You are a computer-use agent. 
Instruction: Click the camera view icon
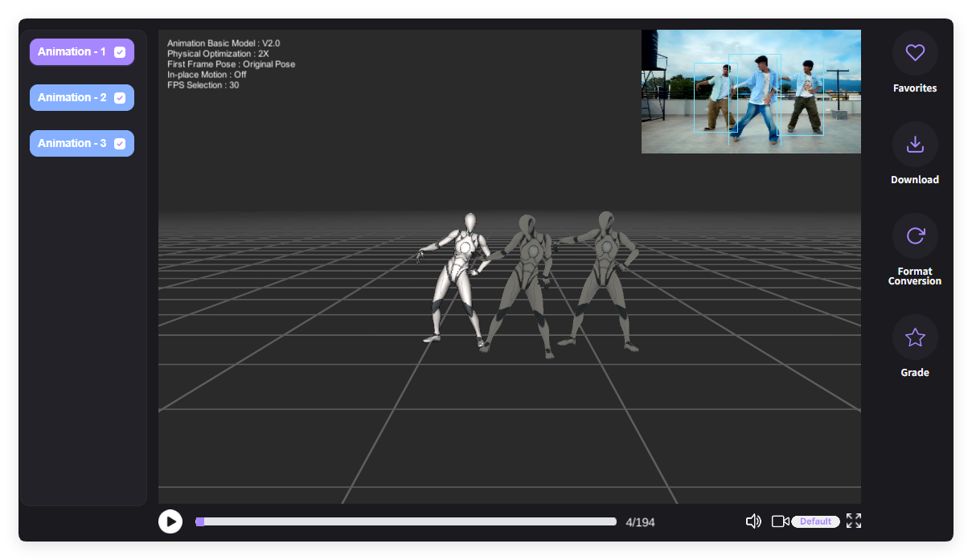[x=780, y=521]
